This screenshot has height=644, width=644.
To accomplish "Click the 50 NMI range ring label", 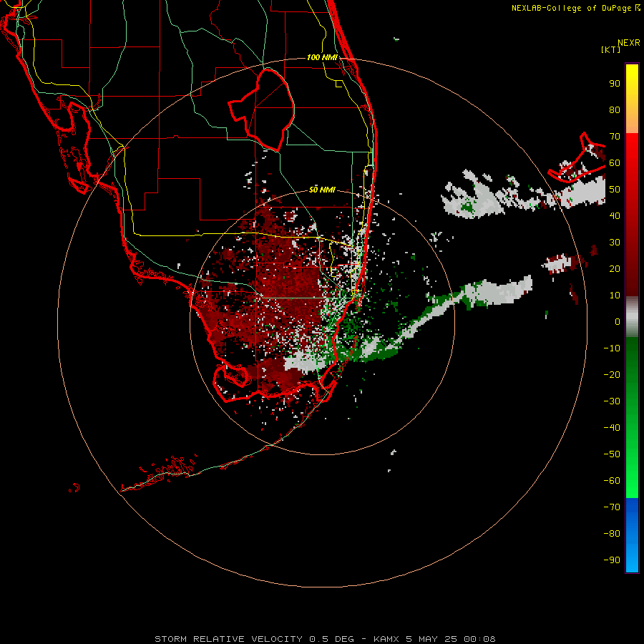I will (322, 190).
